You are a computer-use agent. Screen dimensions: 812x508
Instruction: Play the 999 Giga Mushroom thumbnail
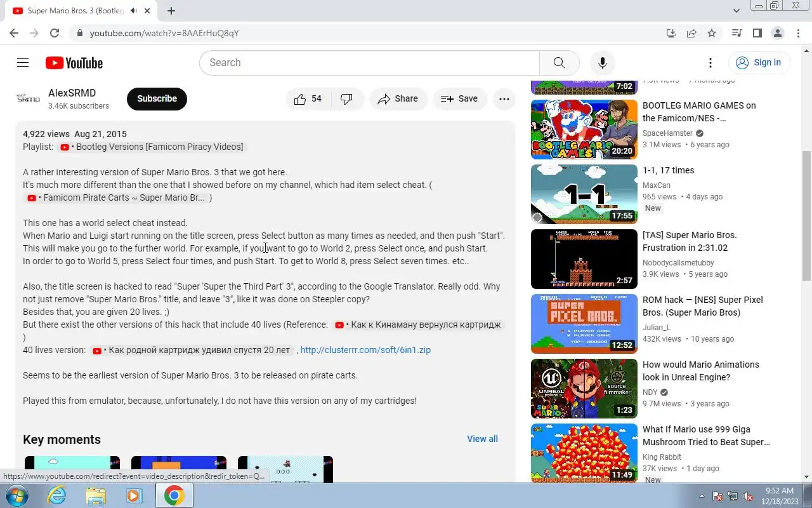(x=584, y=453)
